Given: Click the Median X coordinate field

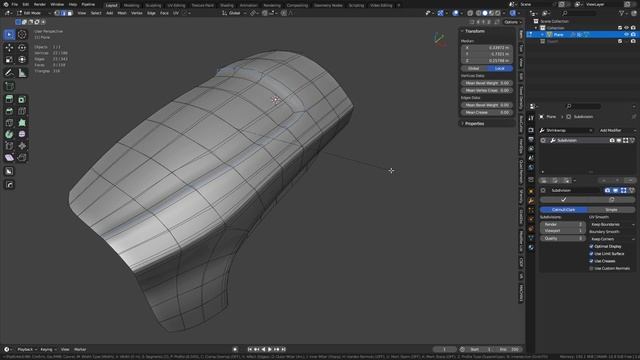Looking at the screenshot, I should pyautogui.click(x=487, y=48).
